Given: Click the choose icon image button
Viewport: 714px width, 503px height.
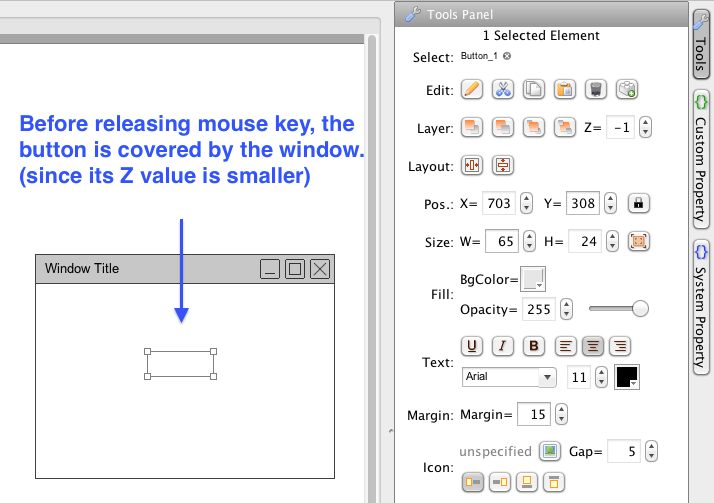Looking at the screenshot, I should (x=549, y=451).
